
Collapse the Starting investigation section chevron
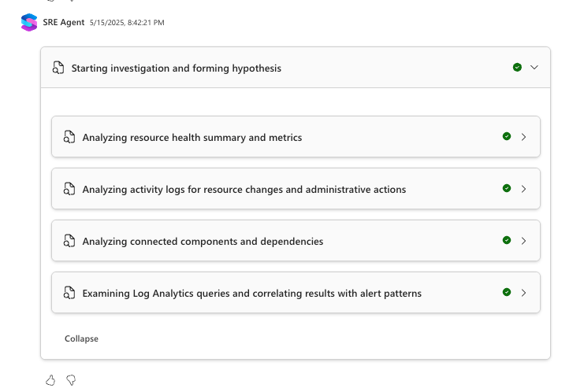(x=534, y=68)
